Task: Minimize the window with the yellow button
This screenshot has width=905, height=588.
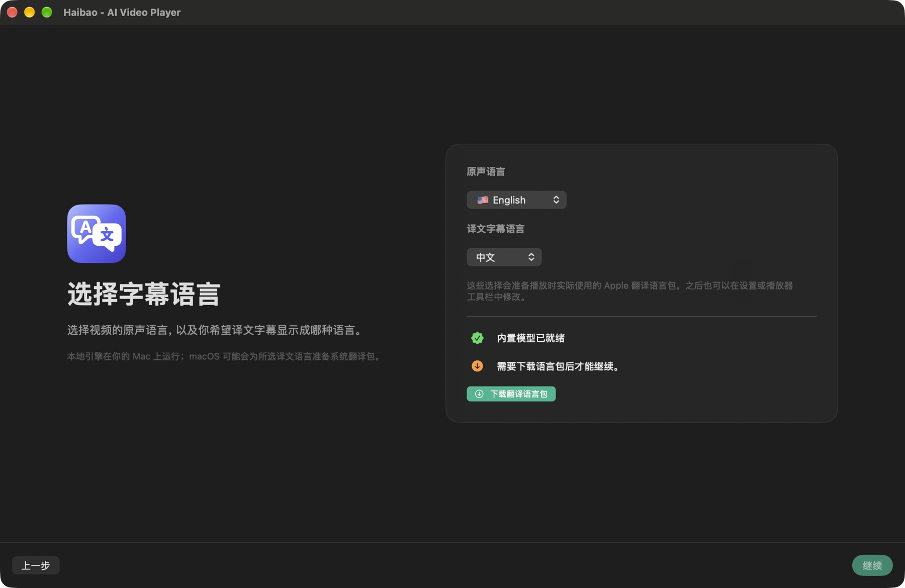Action: [29, 13]
